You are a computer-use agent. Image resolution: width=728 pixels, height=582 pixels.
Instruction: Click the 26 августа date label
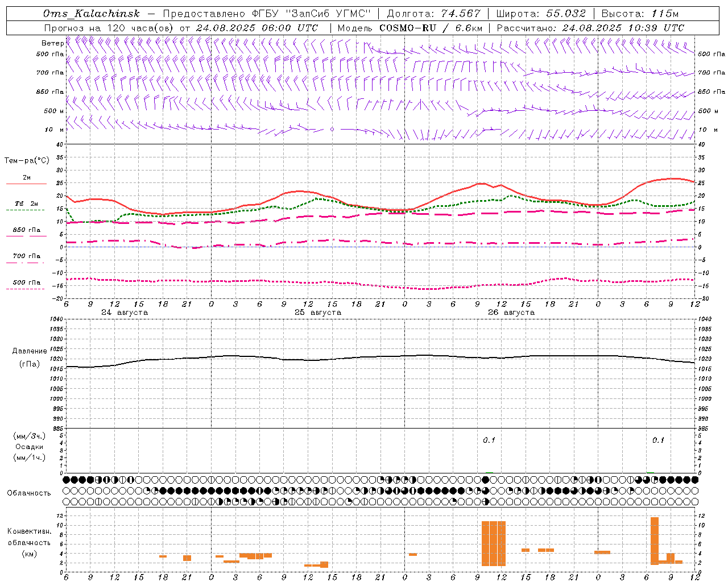pos(511,313)
